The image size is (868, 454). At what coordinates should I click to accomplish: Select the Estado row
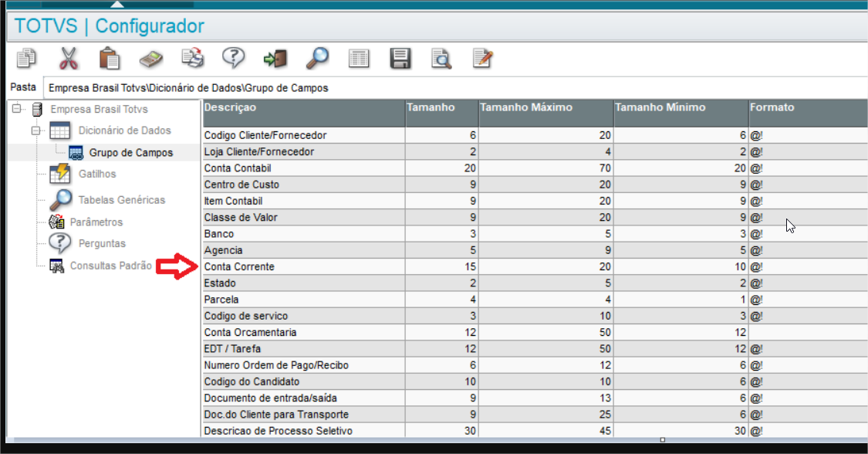click(x=535, y=283)
